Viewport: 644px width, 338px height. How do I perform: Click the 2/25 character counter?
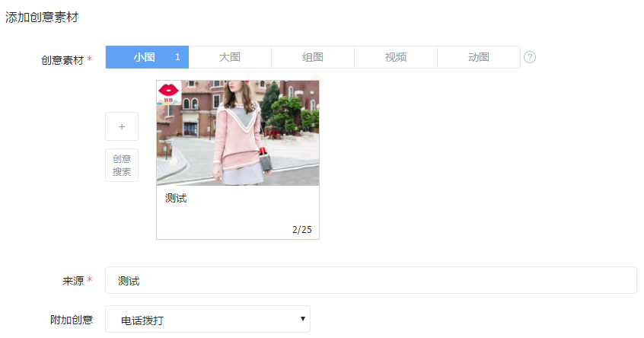coord(301,229)
